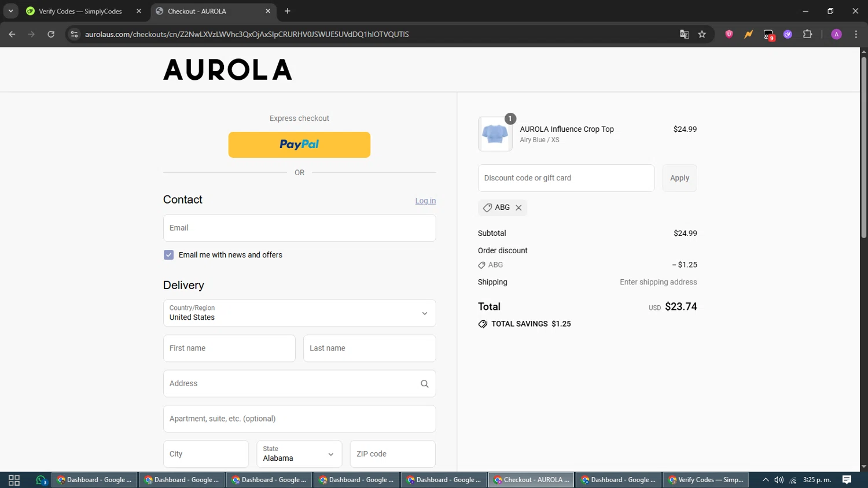The width and height of the screenshot is (868, 488).
Task: Switch to Checkout - AUROLA taskbar window
Action: [531, 480]
